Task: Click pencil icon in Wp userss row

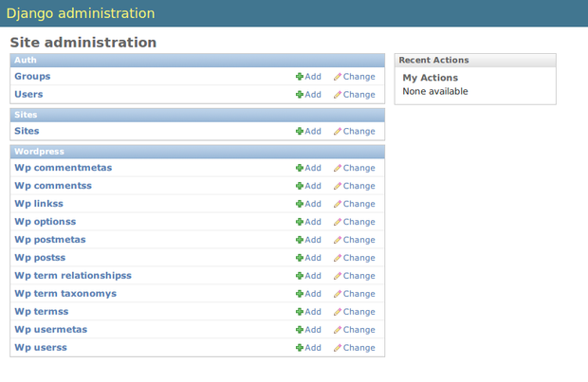Action: (x=338, y=348)
